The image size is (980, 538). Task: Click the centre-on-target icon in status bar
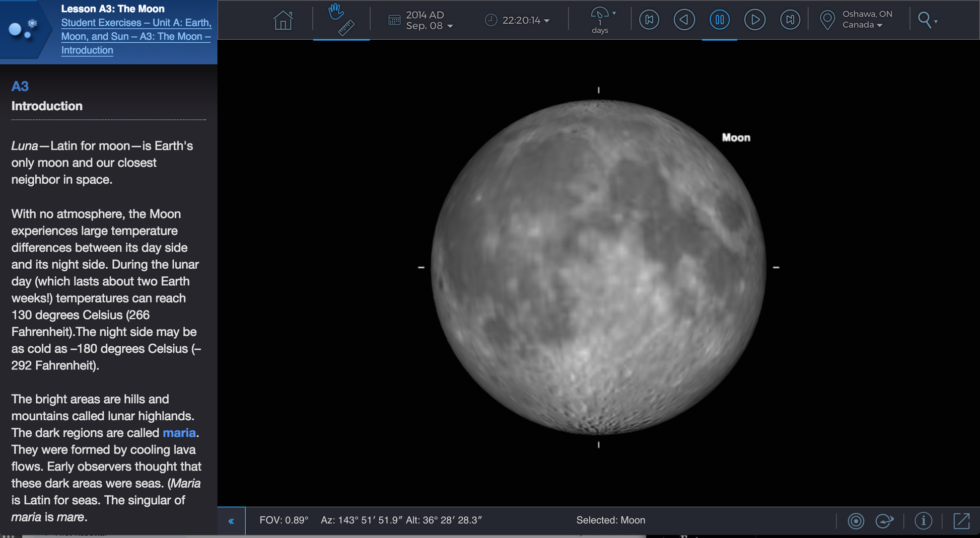[x=856, y=521]
